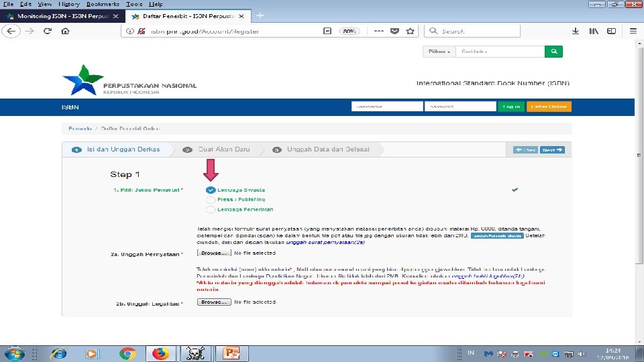Open the 80% zoom level indicator
The height and width of the screenshot is (362, 644).
[349, 32]
